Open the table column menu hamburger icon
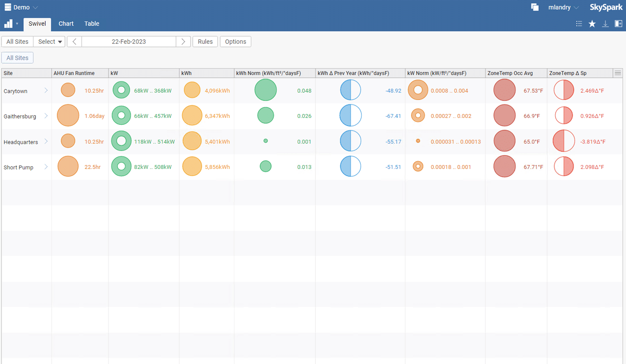This screenshot has height=364, width=626. [618, 73]
